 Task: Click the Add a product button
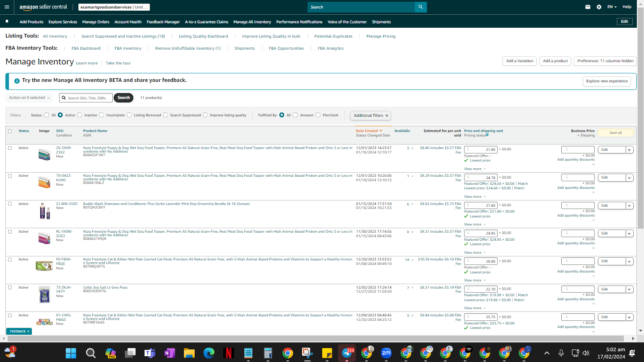555,61
